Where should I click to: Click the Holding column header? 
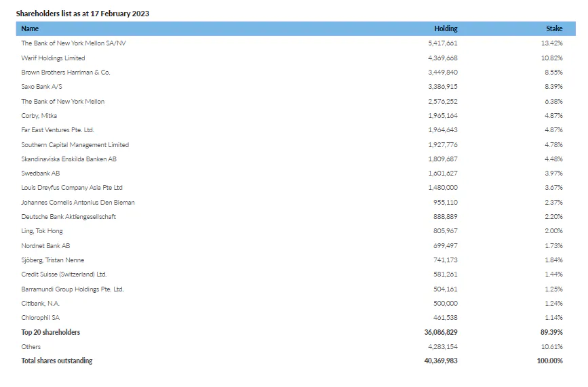click(446, 28)
